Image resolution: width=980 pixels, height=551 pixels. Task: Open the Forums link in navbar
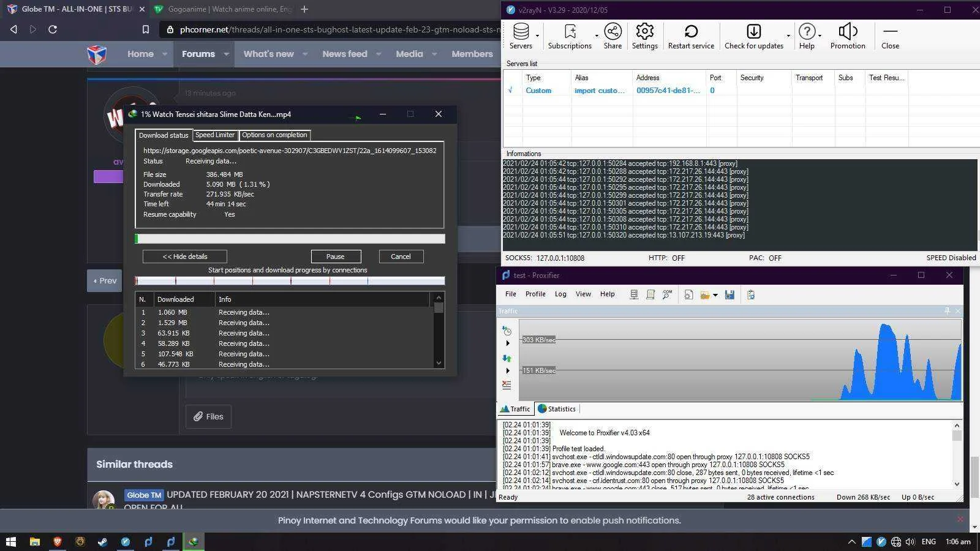pyautogui.click(x=198, y=54)
